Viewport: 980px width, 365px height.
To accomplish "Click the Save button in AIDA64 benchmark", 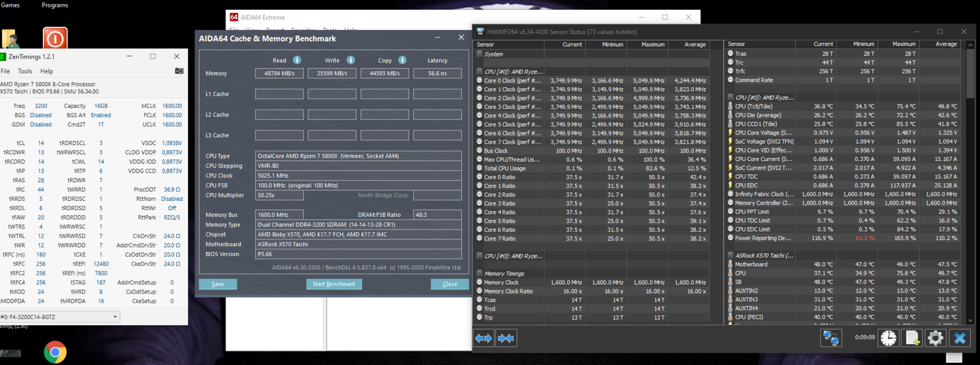I will (217, 284).
